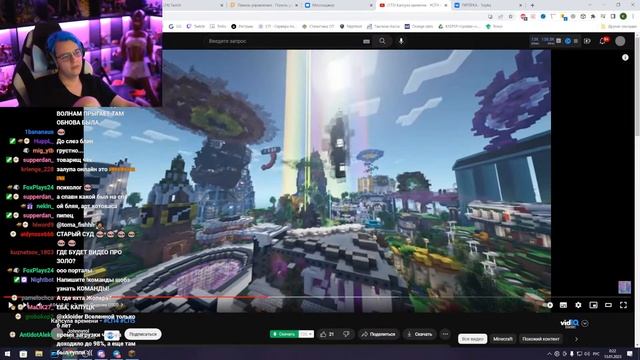Click the Подписаться subscribe button

(x=143, y=334)
